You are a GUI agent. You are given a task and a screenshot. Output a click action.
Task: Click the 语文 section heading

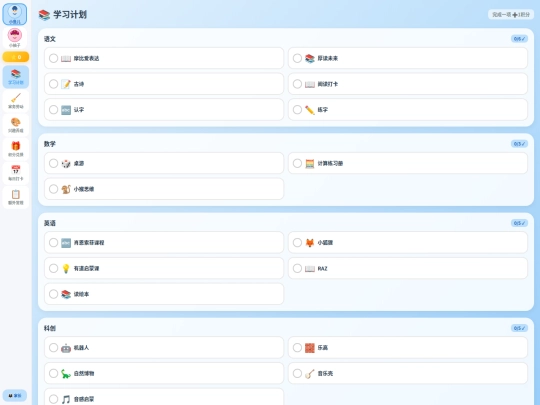[x=50, y=39]
